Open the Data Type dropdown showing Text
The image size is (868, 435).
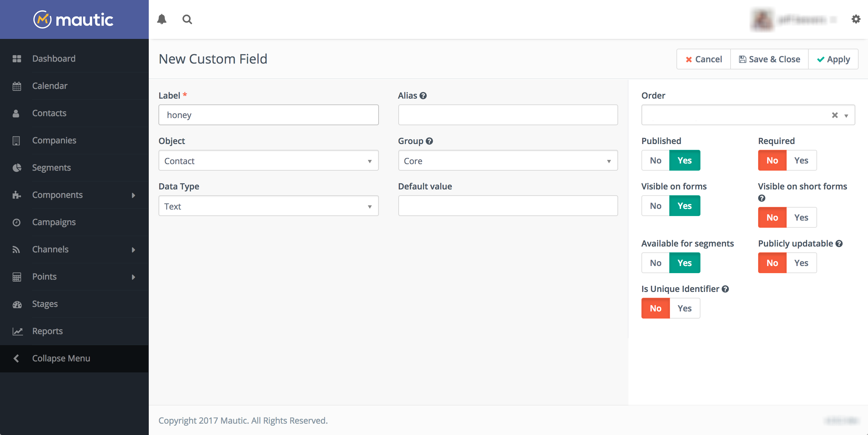click(x=268, y=206)
